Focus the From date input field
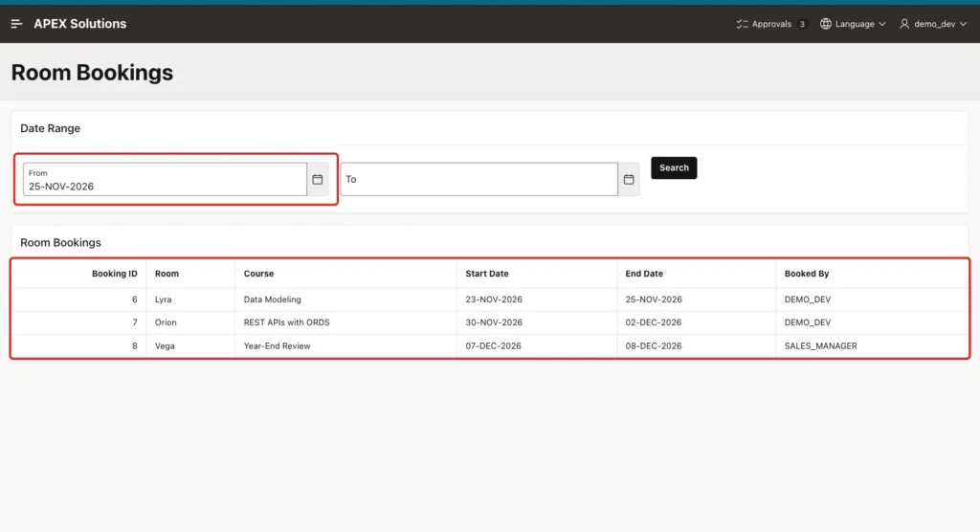 click(x=165, y=180)
